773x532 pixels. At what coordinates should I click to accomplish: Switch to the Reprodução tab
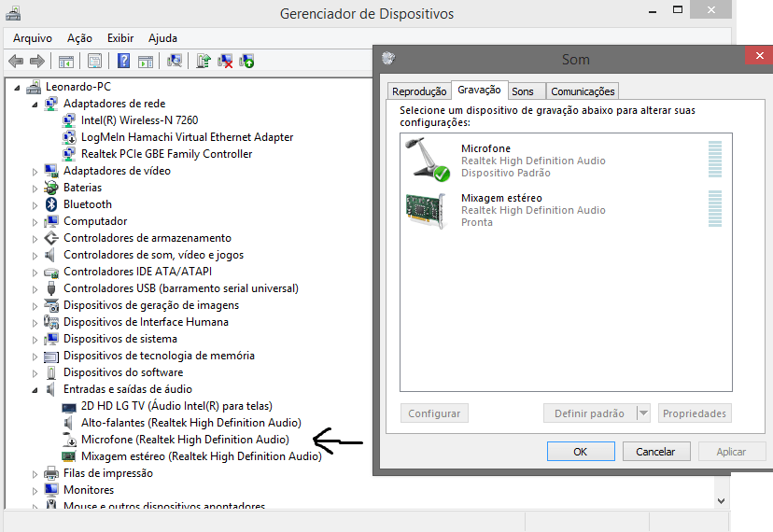419,91
